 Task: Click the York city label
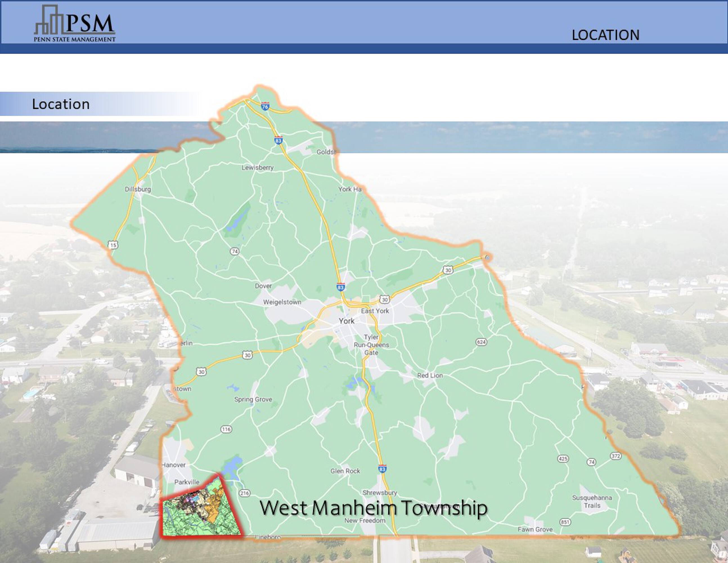[347, 321]
